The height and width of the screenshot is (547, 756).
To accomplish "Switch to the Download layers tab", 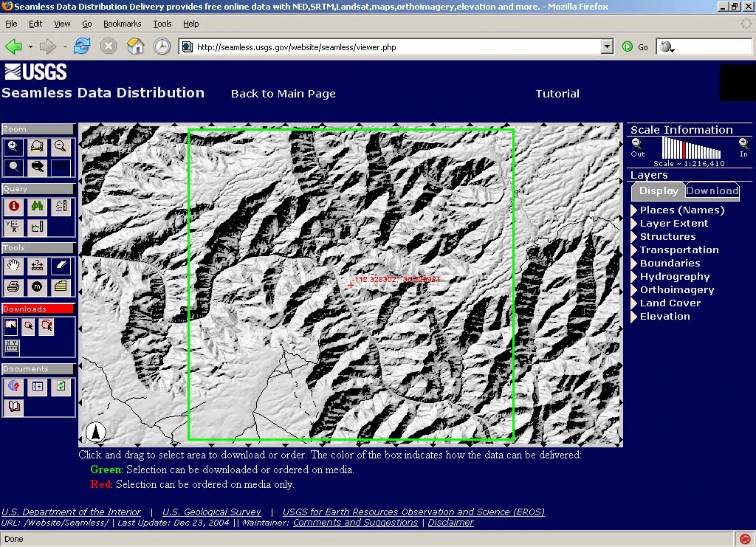I will [712, 191].
